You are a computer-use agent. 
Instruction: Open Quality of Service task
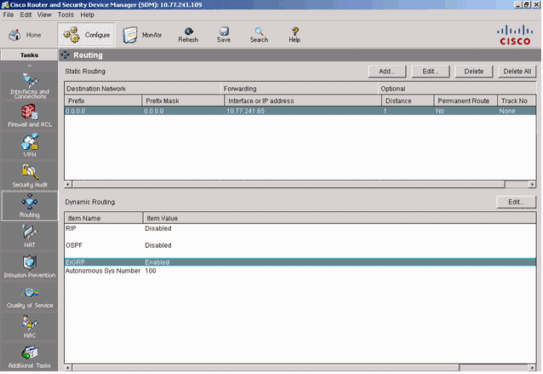tap(29, 296)
